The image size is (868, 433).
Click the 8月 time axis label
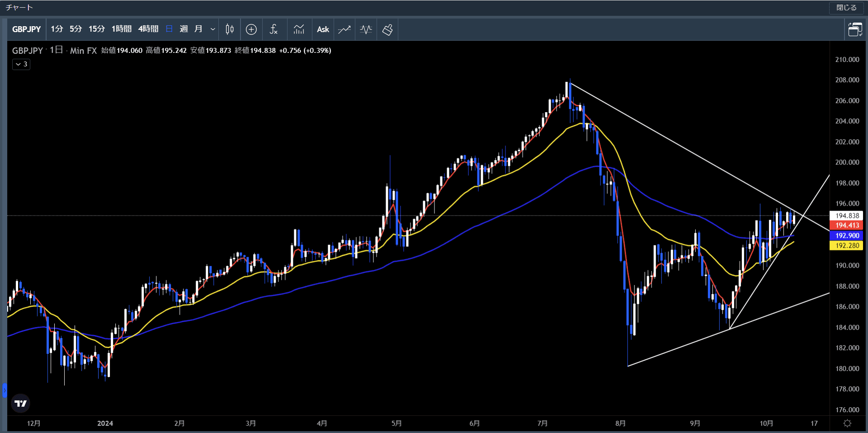(620, 424)
